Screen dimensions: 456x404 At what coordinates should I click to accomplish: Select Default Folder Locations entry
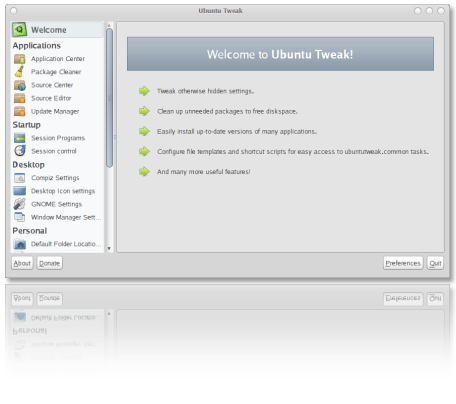pyautogui.click(x=58, y=244)
